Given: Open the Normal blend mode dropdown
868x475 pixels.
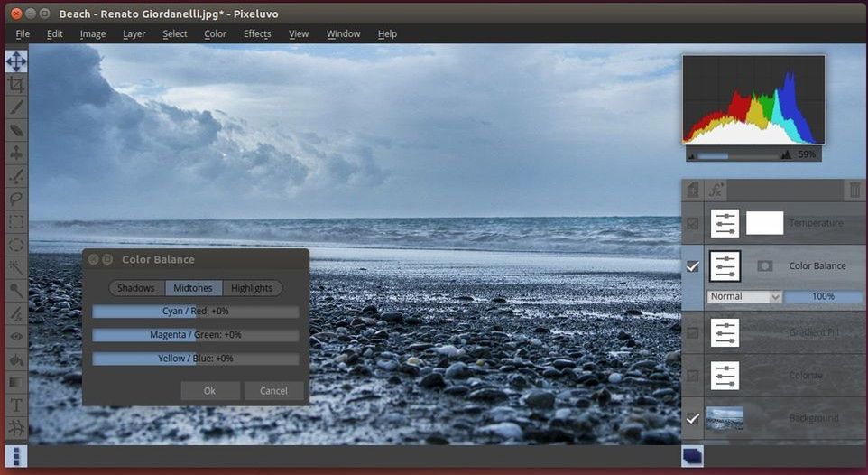Looking at the screenshot, I should (x=744, y=296).
